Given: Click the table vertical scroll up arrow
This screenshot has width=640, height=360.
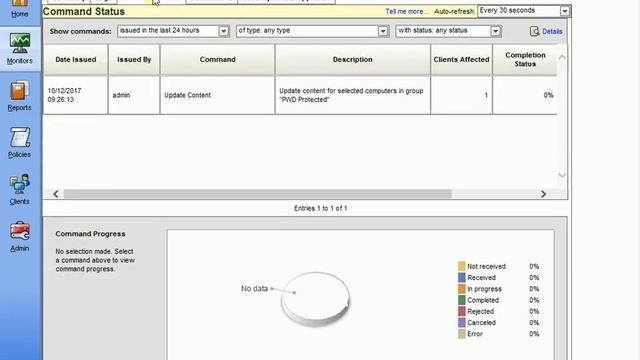Looking at the screenshot, I should click(562, 58).
